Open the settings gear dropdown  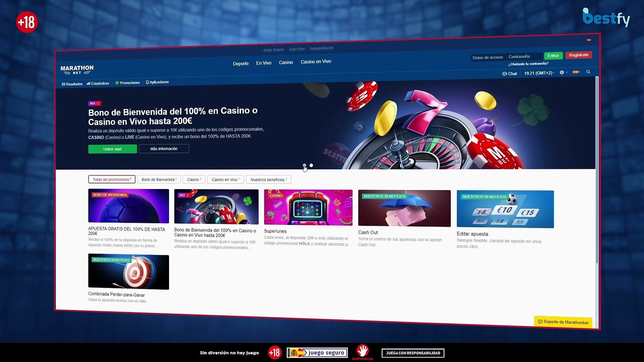click(x=563, y=72)
